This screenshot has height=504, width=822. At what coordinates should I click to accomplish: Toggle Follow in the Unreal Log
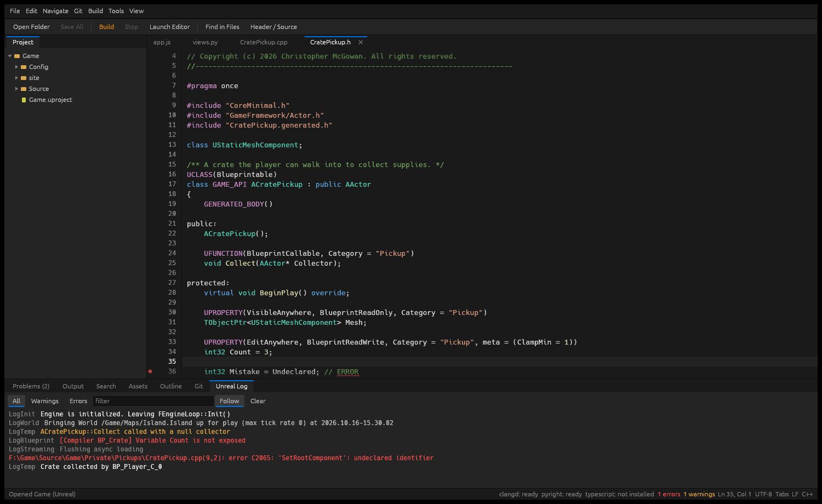coord(229,401)
